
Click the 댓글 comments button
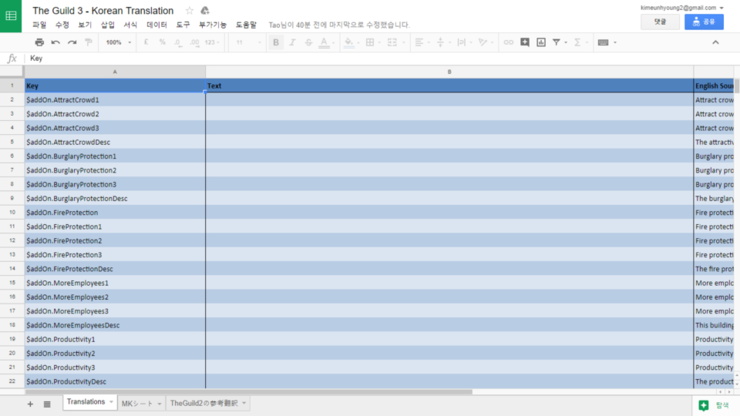click(x=660, y=22)
